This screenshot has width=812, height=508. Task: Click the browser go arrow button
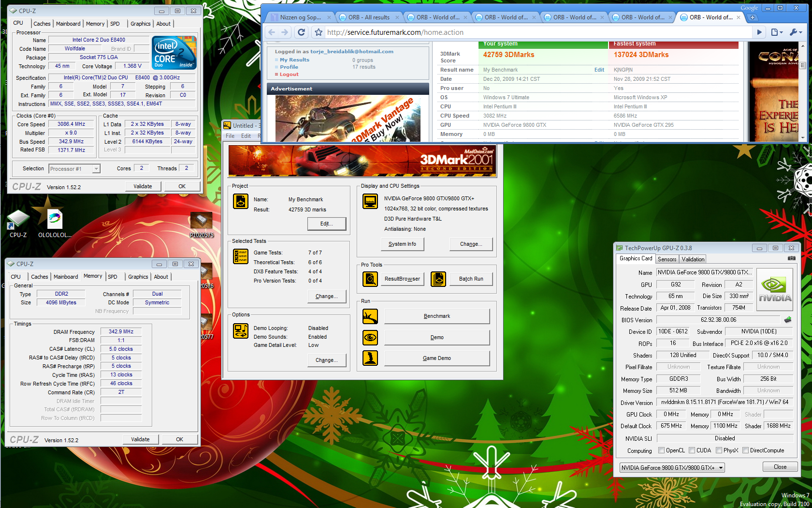point(759,32)
